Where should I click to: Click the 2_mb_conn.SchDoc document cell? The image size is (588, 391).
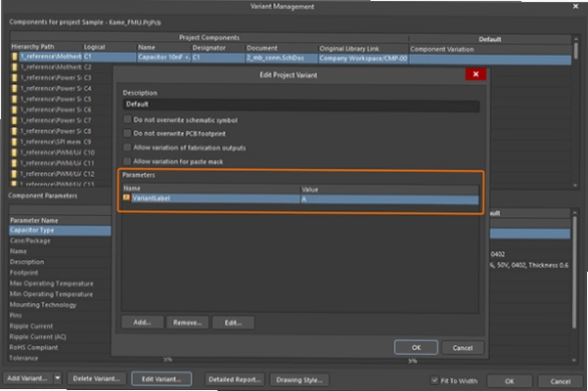282,58
